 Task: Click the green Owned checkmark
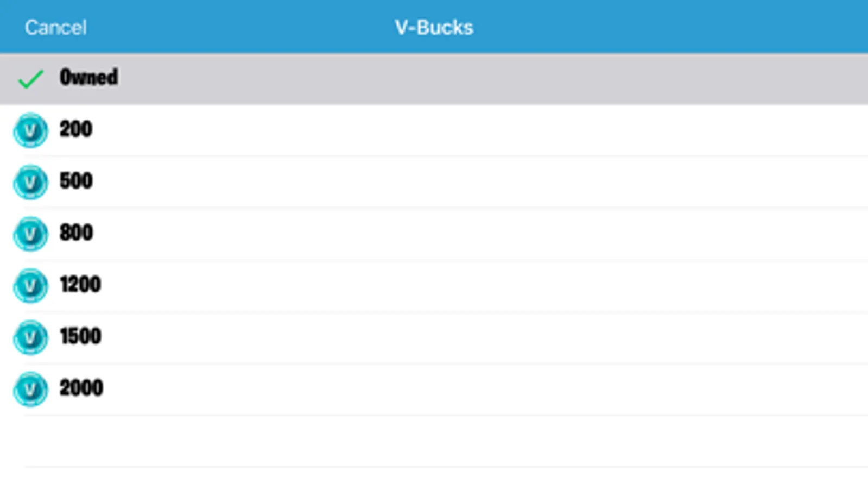(x=30, y=79)
